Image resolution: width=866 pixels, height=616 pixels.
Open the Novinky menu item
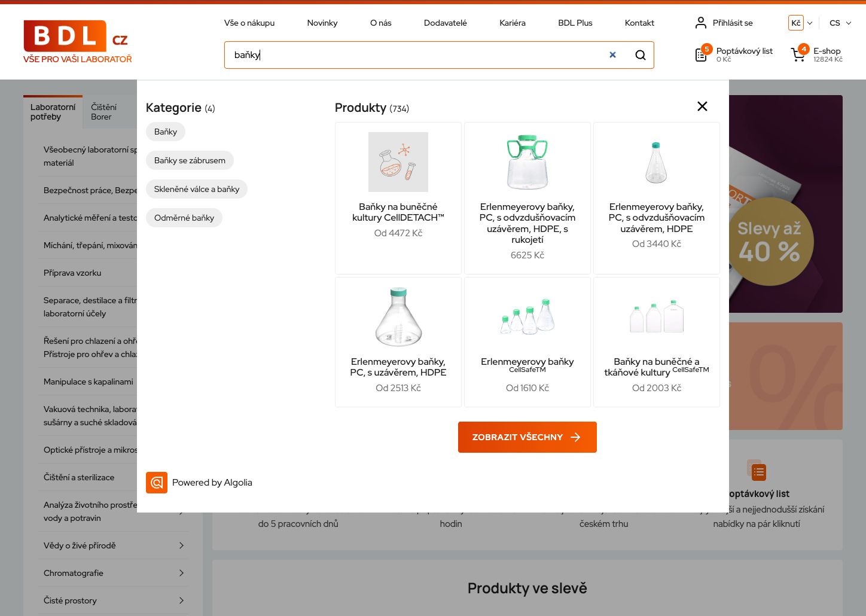click(x=322, y=23)
